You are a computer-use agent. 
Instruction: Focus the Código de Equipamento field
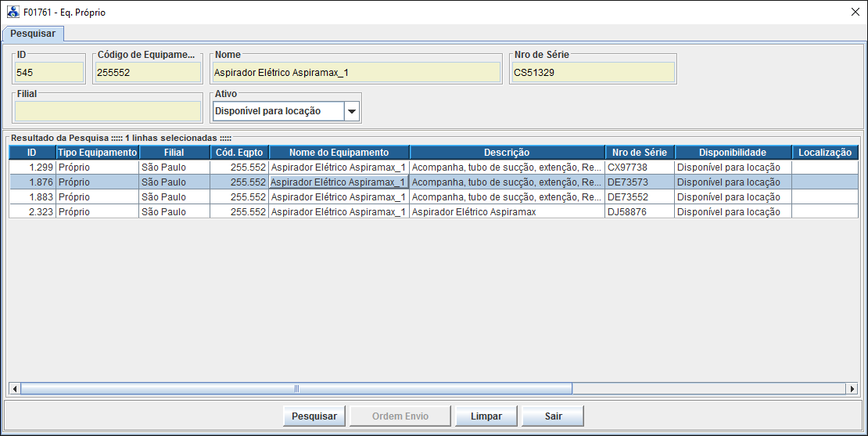(147, 73)
